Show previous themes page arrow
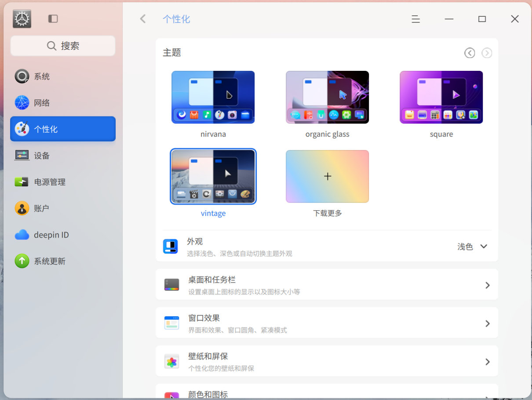 470,53
